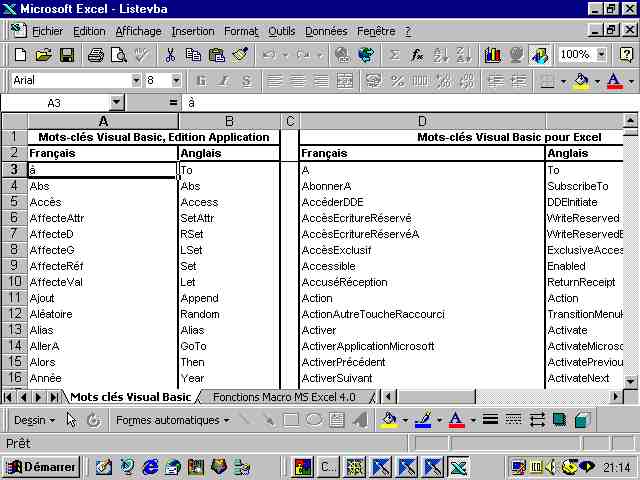Increase indent icon in formatting toolbar

(x=519, y=81)
